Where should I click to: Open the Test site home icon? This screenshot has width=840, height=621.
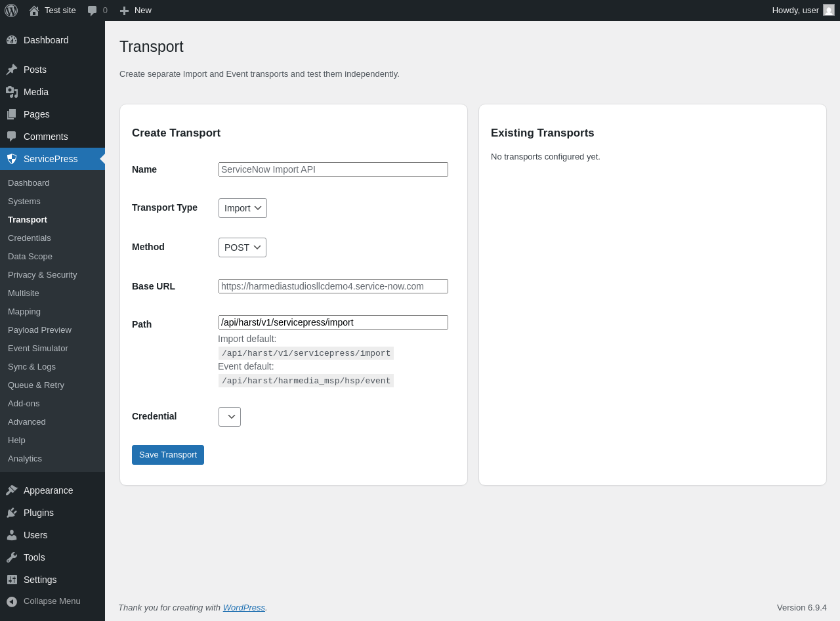coord(34,11)
